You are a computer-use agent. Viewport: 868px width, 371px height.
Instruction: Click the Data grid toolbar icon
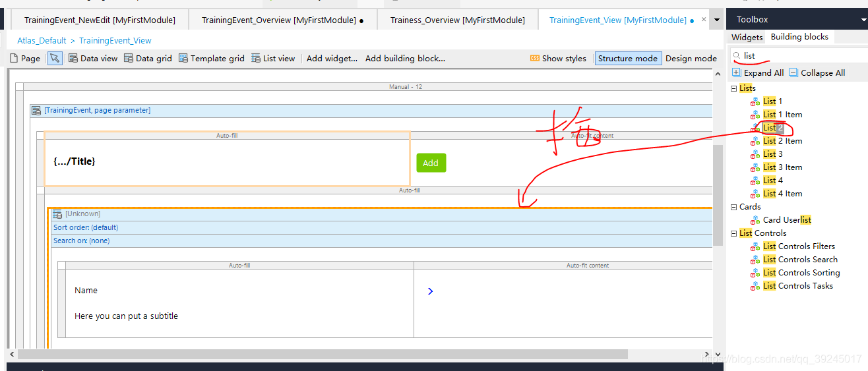(x=129, y=58)
